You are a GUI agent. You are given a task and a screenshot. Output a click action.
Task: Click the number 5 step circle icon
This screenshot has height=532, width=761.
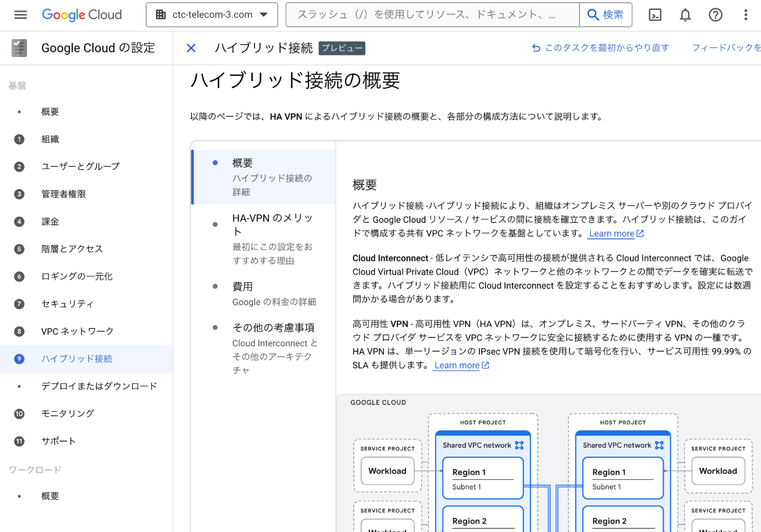pyautogui.click(x=19, y=249)
